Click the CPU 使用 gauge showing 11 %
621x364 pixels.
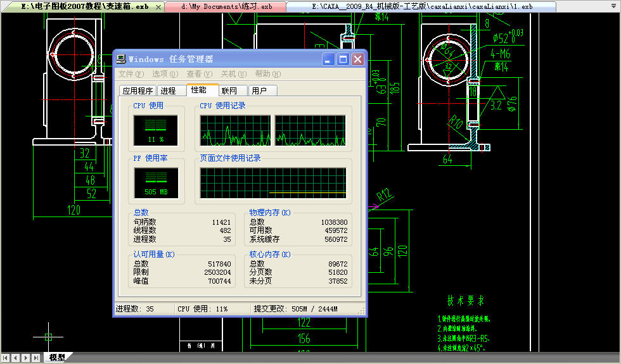[156, 130]
